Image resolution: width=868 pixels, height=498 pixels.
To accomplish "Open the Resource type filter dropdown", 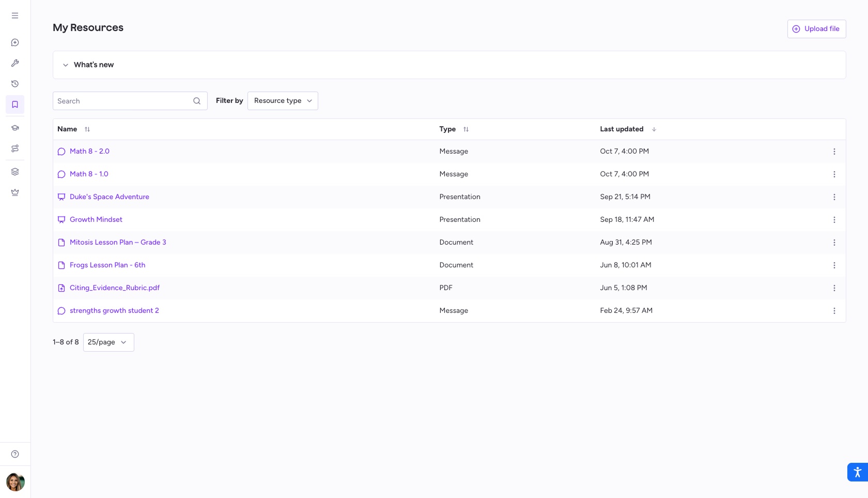I will pos(283,101).
